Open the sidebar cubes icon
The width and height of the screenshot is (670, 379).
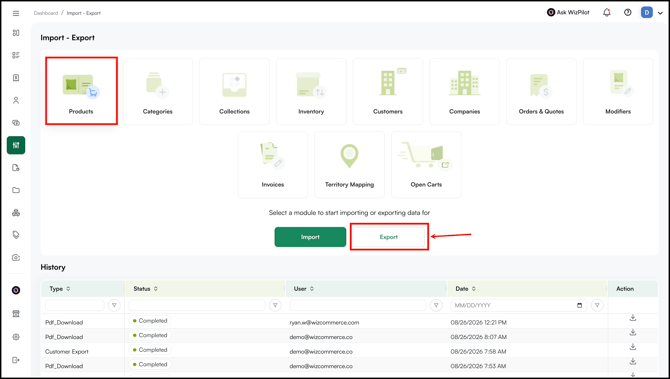click(x=16, y=213)
